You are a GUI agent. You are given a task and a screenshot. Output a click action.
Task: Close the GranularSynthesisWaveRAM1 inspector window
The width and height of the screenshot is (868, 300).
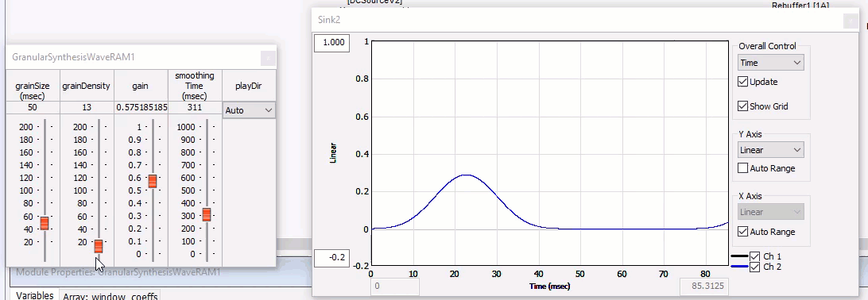point(267,57)
